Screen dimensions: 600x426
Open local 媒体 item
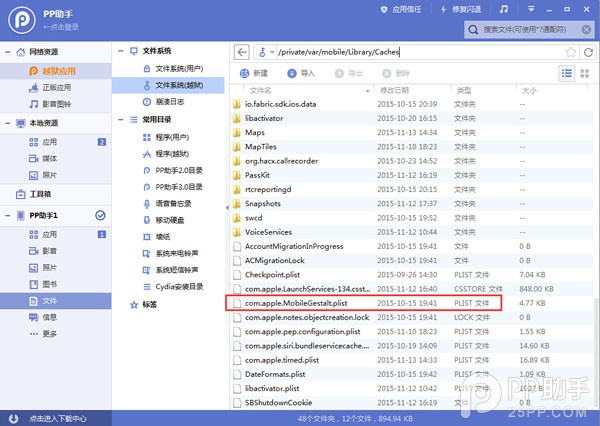pyautogui.click(x=56, y=158)
